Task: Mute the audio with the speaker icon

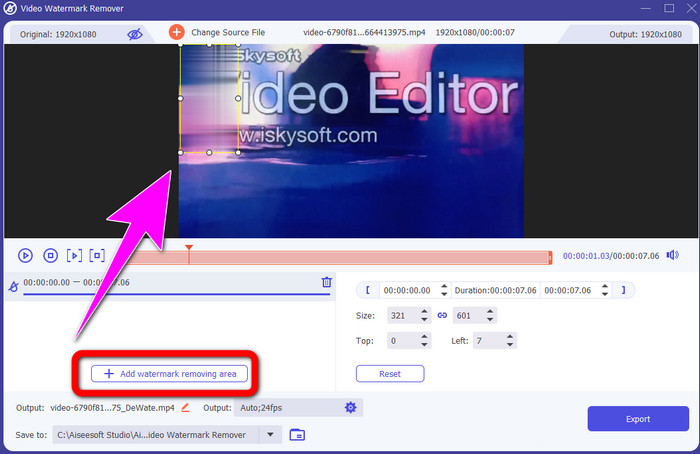Action: click(x=672, y=255)
